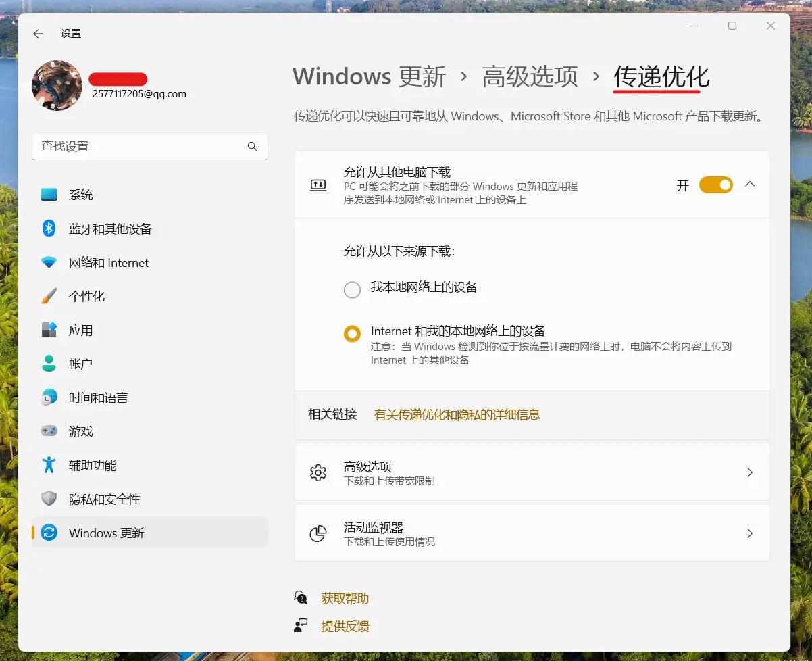Select the Internet 和我的本地网络上的设备 radio button
Screen dimensions: 812x661
pos(352,334)
